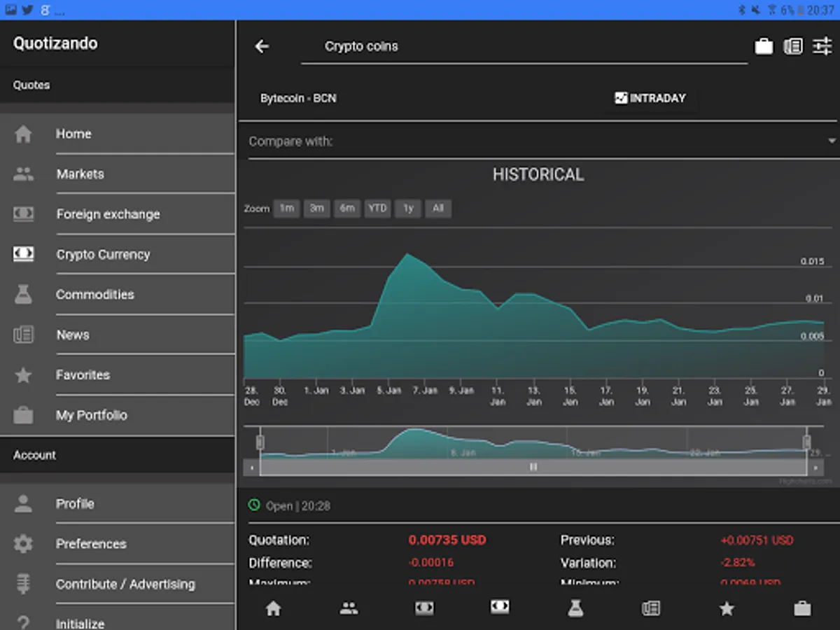Tap the home icon in bottom bar
Viewport: 840px width, 630px height.
(x=274, y=608)
